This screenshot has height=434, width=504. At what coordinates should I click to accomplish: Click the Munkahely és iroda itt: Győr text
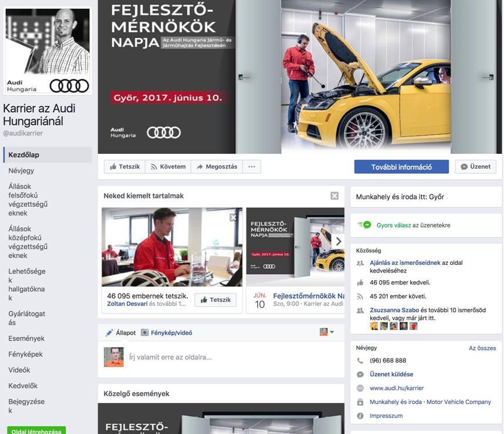pyautogui.click(x=400, y=197)
